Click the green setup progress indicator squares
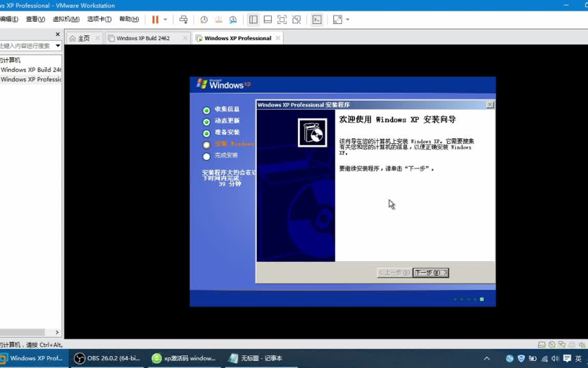 (x=469, y=300)
